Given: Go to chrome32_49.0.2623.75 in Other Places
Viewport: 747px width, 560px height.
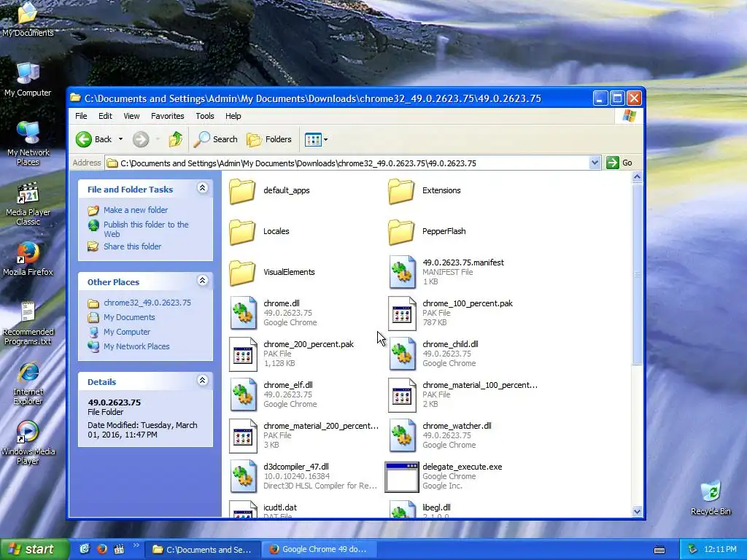Looking at the screenshot, I should tap(147, 303).
